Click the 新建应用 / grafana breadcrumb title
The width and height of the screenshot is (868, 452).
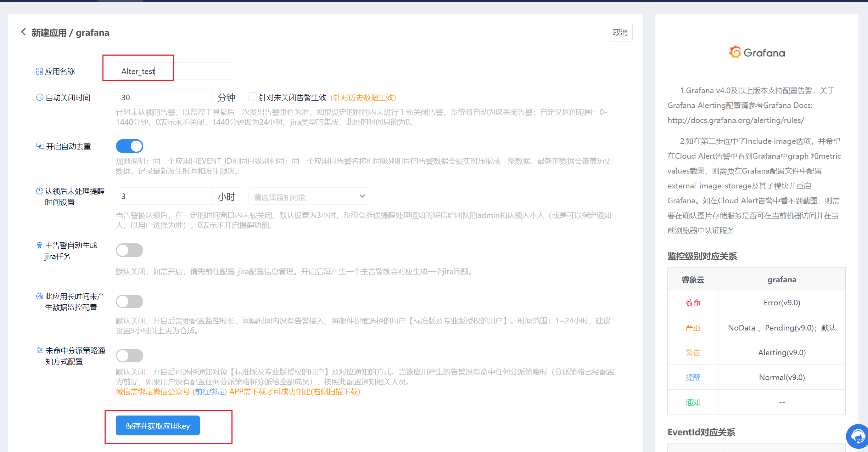(x=70, y=33)
